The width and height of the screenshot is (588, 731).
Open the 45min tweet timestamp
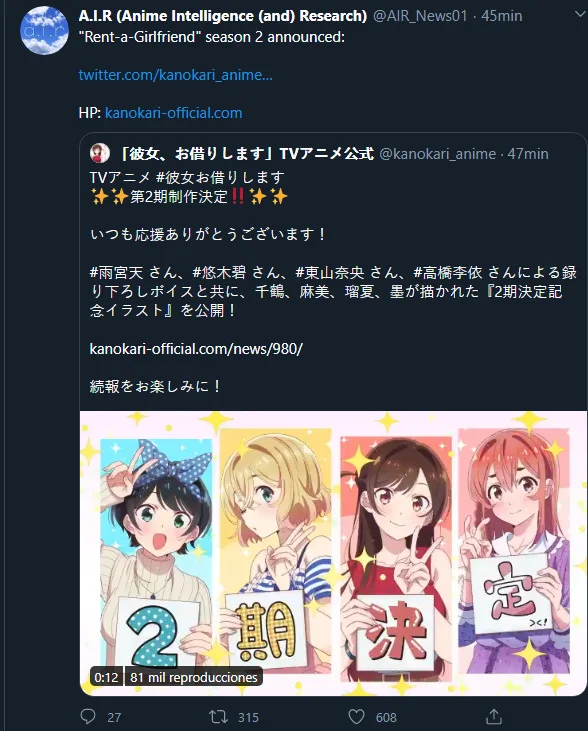click(501, 16)
